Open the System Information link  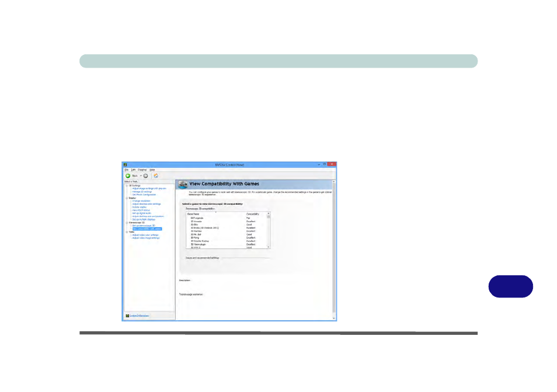click(x=139, y=316)
